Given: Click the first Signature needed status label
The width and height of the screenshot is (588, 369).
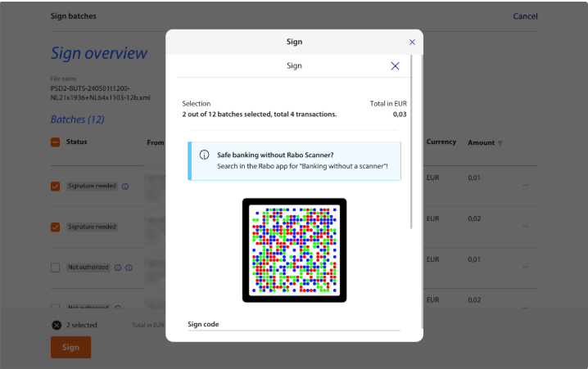Looking at the screenshot, I should tap(92, 186).
